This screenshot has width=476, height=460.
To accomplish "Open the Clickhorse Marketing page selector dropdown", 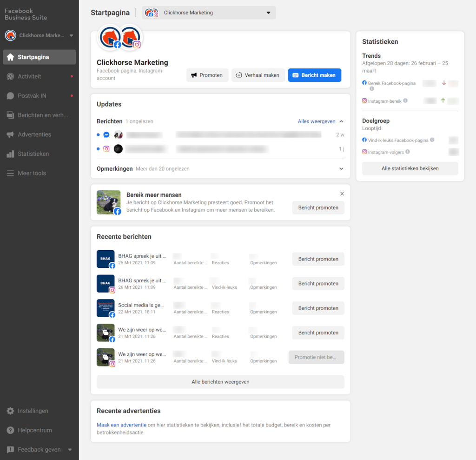I will [209, 13].
